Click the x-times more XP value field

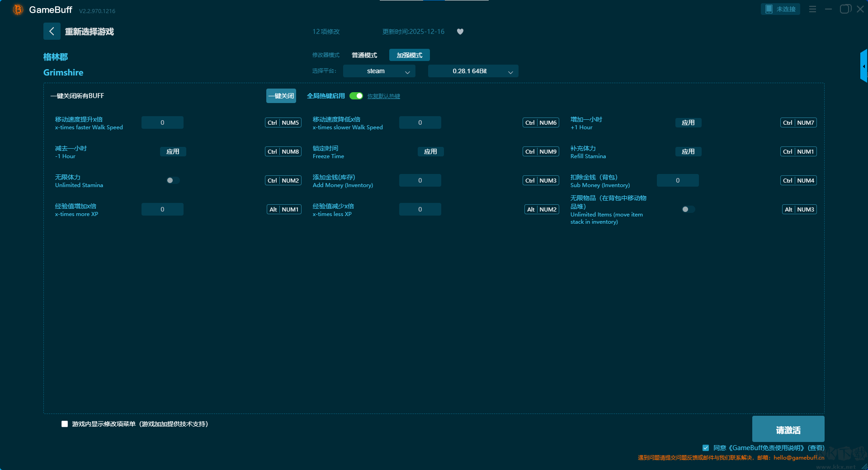coord(162,209)
